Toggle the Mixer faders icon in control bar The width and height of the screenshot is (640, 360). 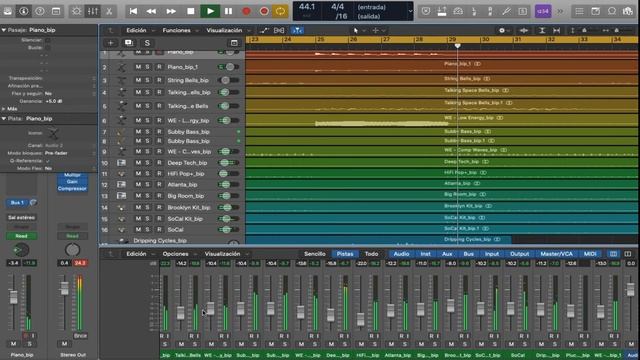93,11
